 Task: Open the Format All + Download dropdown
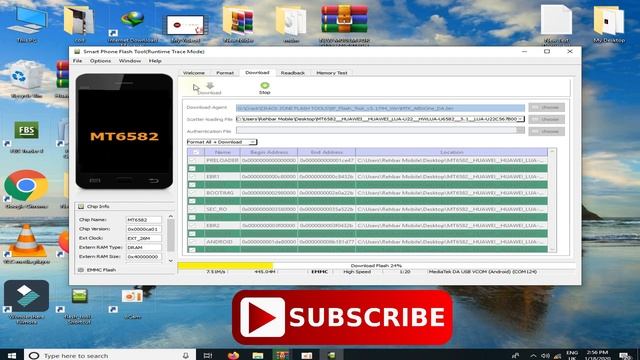[222, 142]
